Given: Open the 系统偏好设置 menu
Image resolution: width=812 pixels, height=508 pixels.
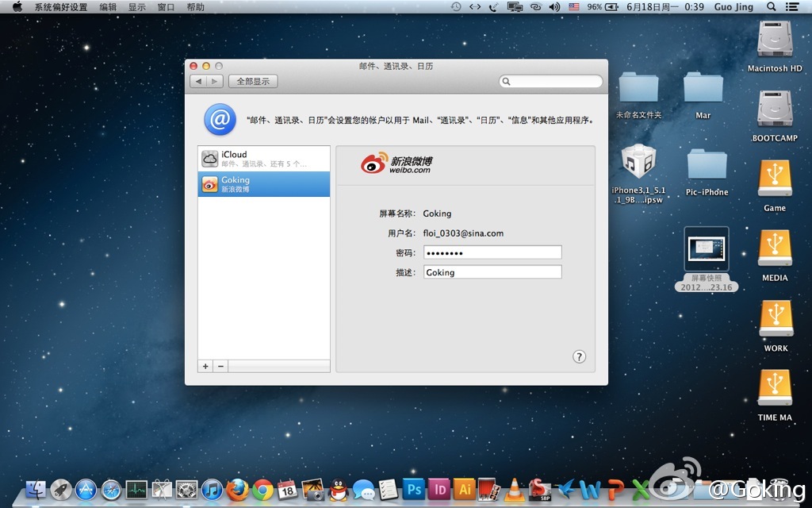Looking at the screenshot, I should point(60,6).
